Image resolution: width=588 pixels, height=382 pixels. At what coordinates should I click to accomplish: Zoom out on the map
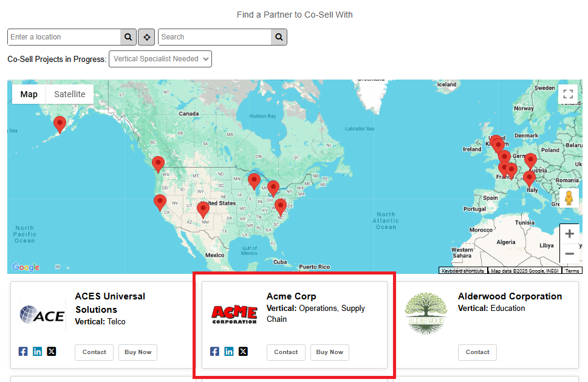[x=569, y=254]
